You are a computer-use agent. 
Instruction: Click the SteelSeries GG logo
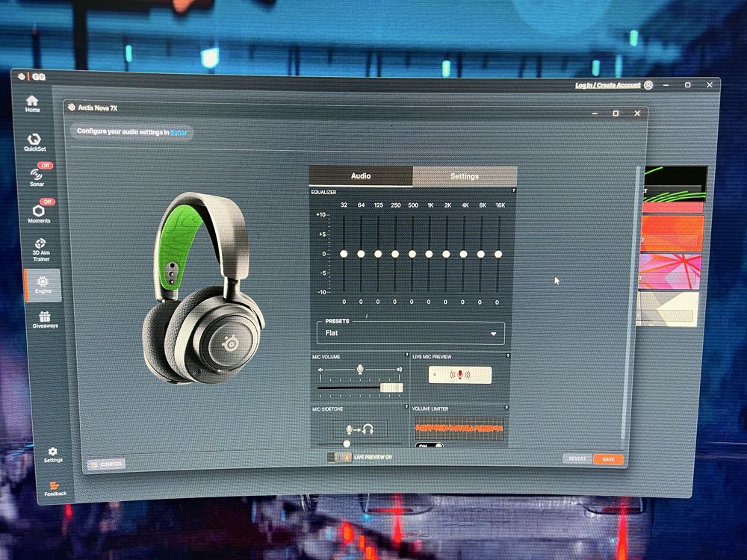(x=32, y=77)
